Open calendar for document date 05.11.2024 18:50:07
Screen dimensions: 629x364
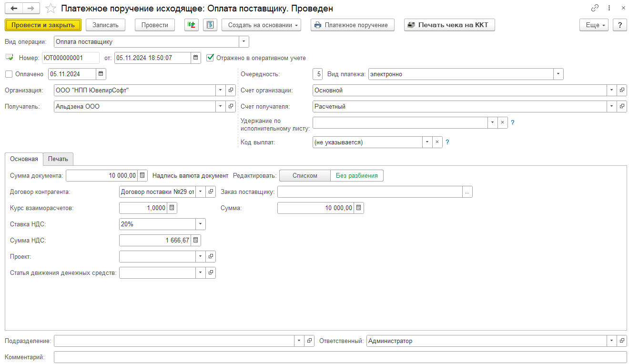196,58
